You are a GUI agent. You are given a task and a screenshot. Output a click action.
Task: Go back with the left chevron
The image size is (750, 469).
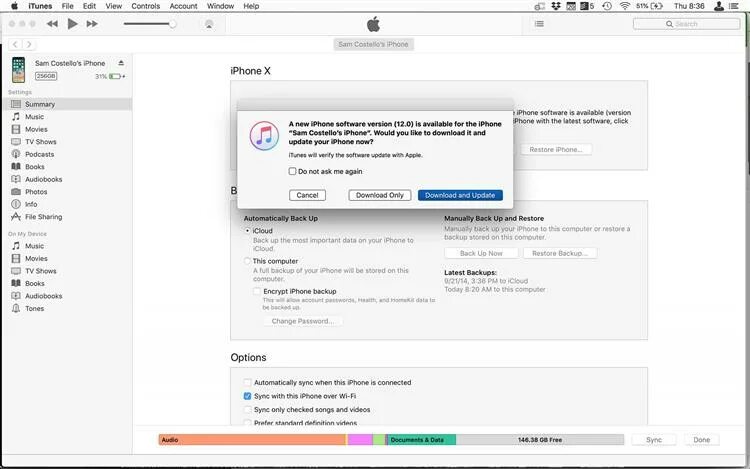[15, 44]
